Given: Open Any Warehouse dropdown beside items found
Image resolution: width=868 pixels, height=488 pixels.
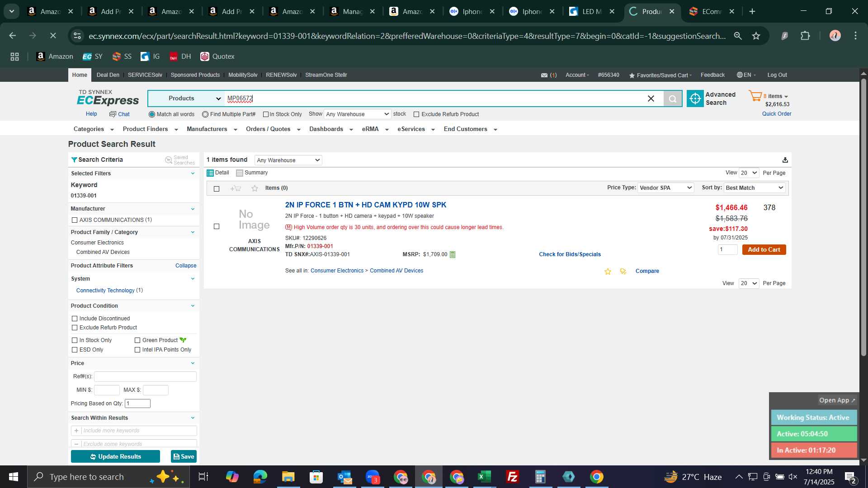Looking at the screenshot, I should pyautogui.click(x=288, y=160).
